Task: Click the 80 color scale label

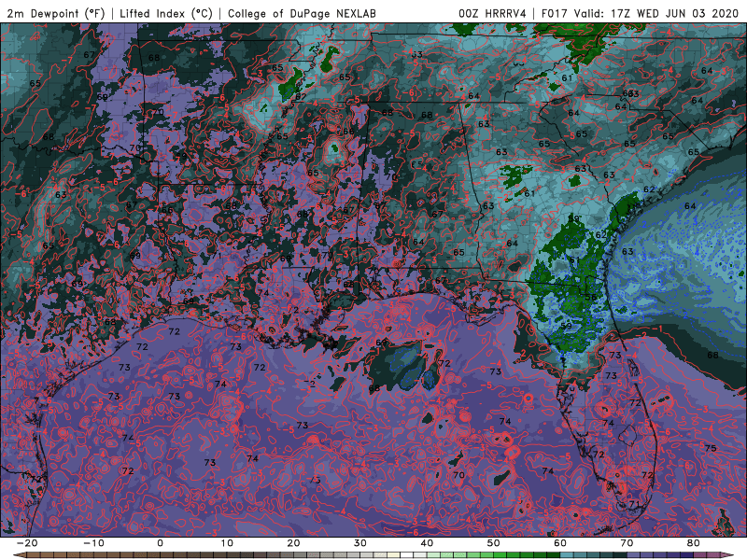Action: coord(694,543)
